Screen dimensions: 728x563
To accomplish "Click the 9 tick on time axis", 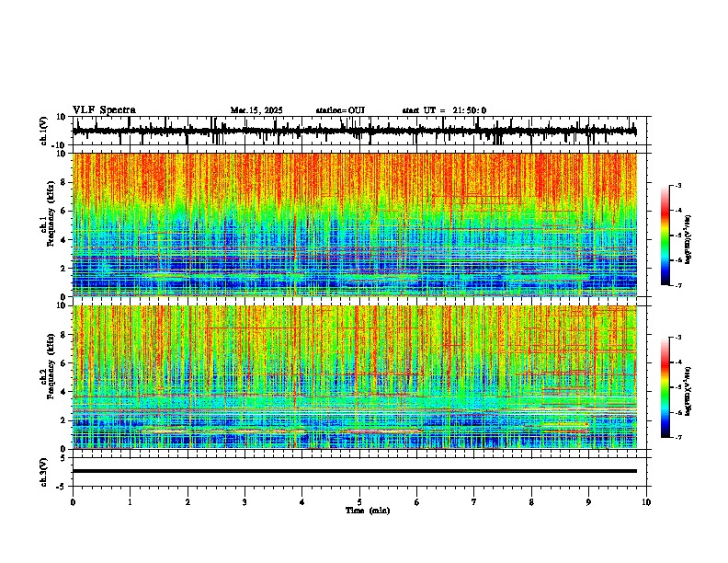I will click(x=588, y=502).
